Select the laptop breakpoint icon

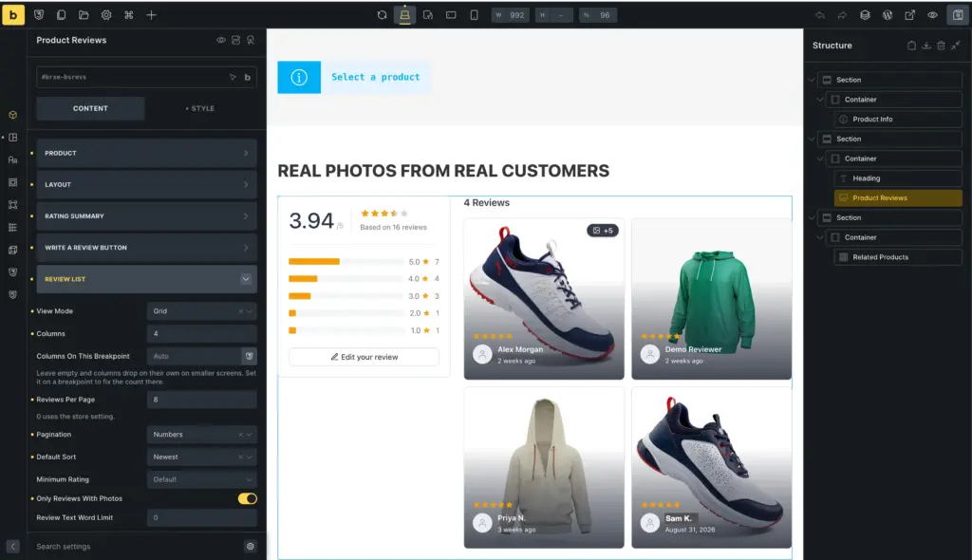point(404,15)
